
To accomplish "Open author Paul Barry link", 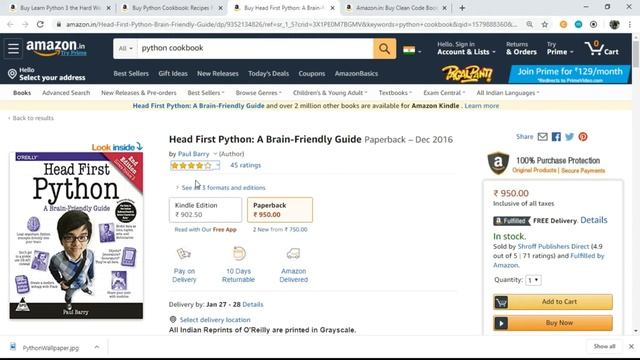I will [193, 154].
